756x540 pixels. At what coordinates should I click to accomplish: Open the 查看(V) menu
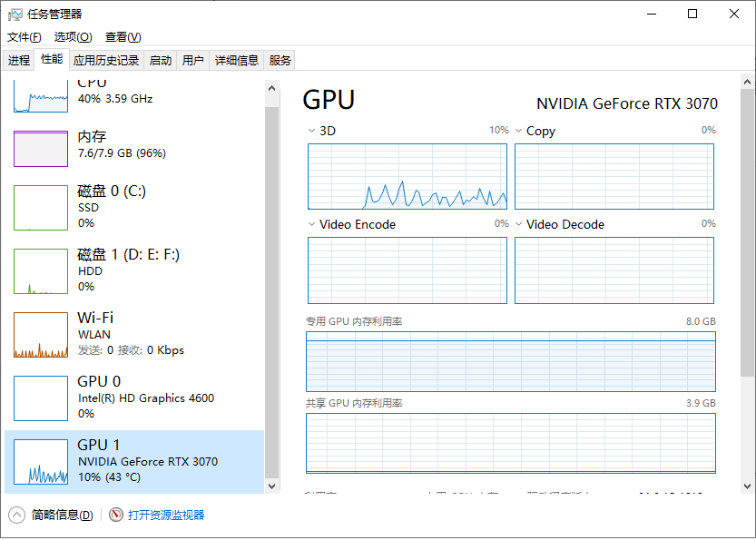click(x=123, y=36)
